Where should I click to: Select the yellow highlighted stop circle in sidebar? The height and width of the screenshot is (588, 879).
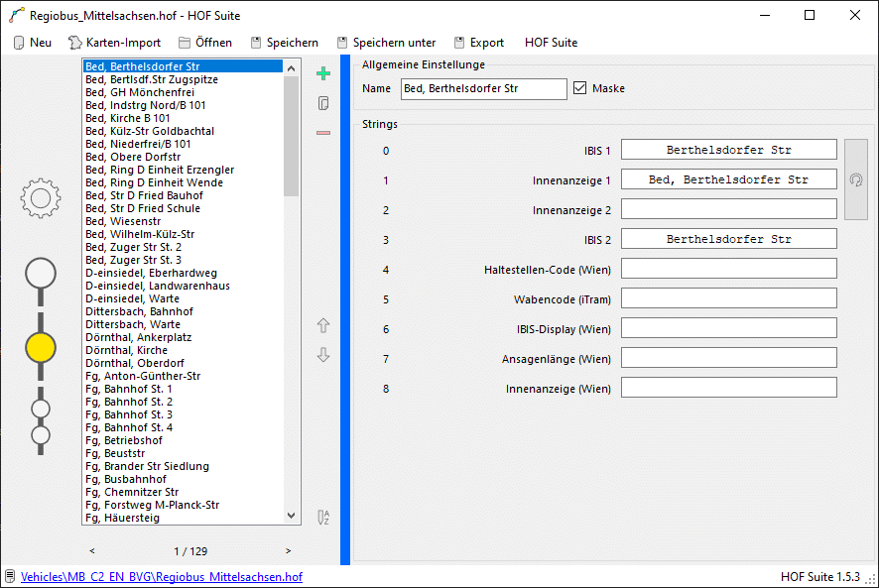pyautogui.click(x=41, y=346)
